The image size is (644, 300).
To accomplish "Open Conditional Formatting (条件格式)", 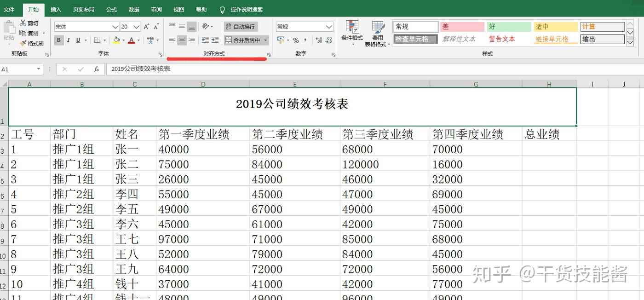I will pyautogui.click(x=352, y=33).
